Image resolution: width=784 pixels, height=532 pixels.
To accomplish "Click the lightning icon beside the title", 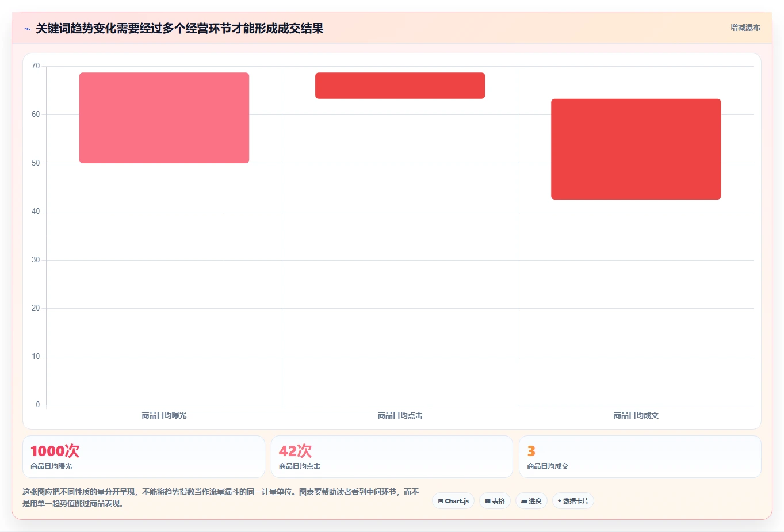I will pos(27,29).
